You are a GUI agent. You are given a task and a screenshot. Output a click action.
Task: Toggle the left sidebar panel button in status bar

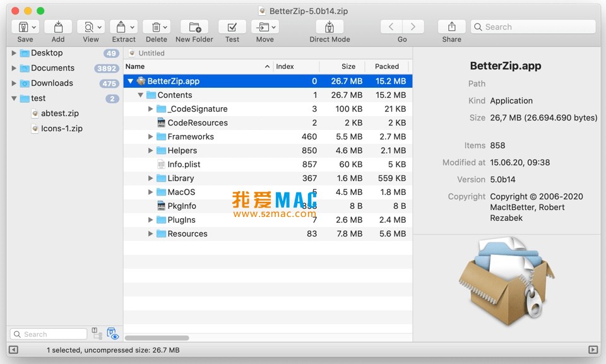click(13, 349)
